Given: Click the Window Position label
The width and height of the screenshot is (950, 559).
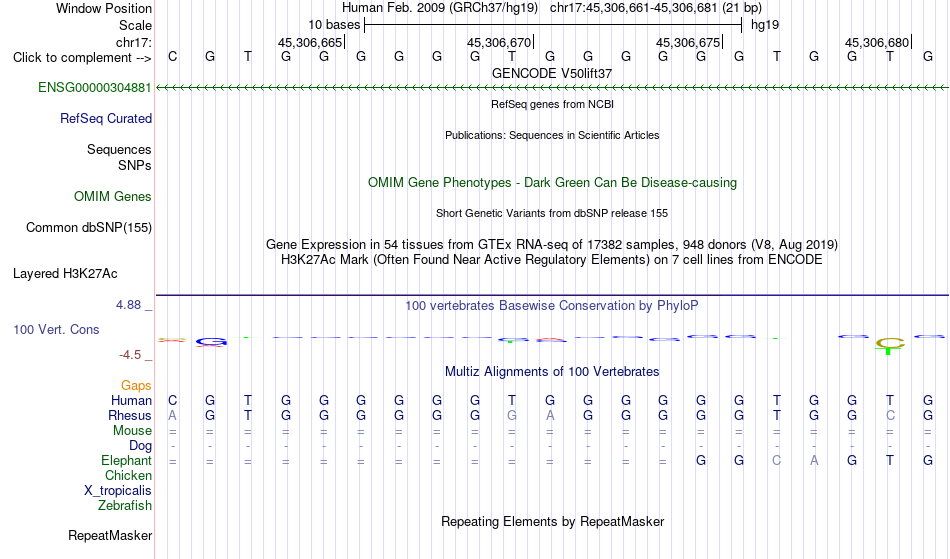Looking at the screenshot, I should click(x=104, y=8).
